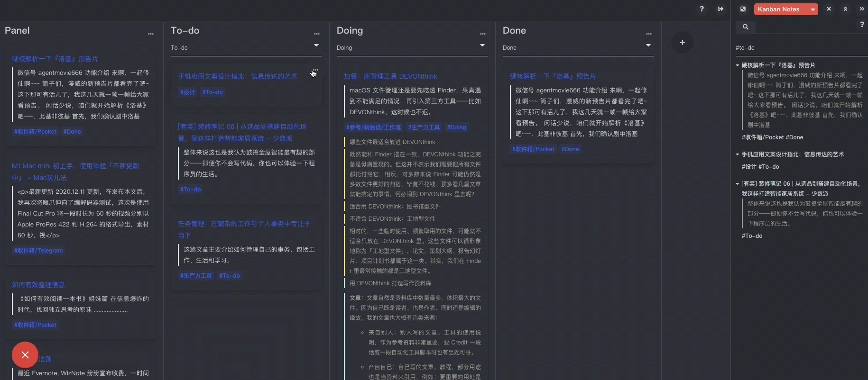Viewport: 868px width, 380px height.
Task: Open help from the main top bar
Action: [702, 9]
